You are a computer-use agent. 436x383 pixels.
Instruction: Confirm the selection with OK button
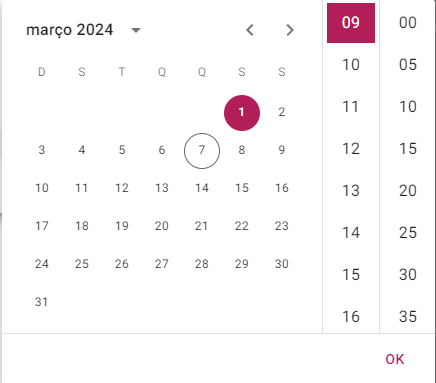click(x=395, y=359)
